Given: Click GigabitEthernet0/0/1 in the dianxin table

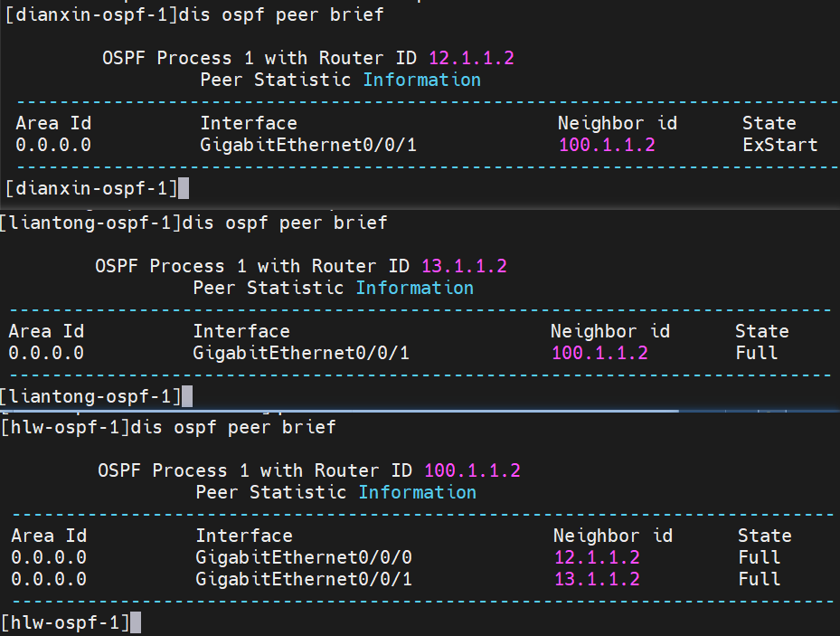Looking at the screenshot, I should click(308, 145).
